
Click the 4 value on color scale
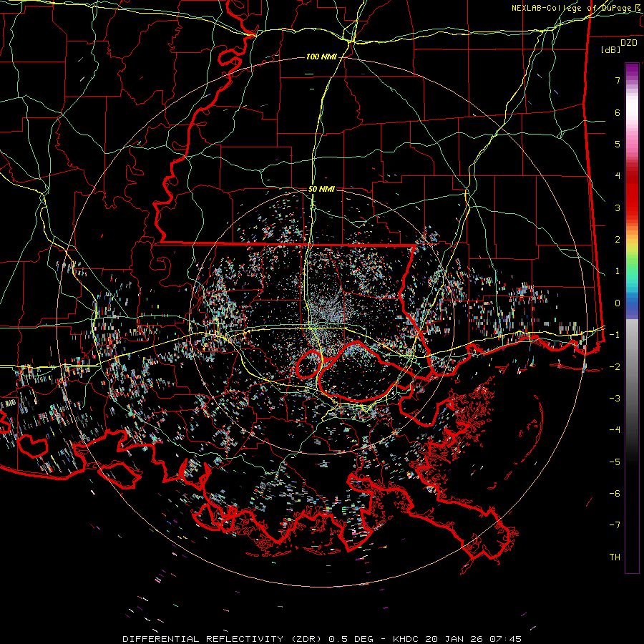(x=618, y=176)
